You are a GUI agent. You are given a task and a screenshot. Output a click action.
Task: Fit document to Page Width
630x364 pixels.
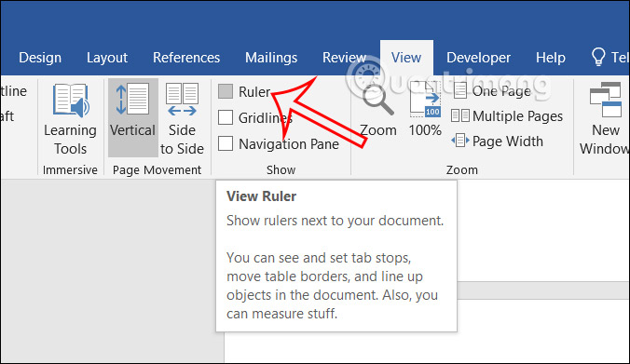[497, 142]
